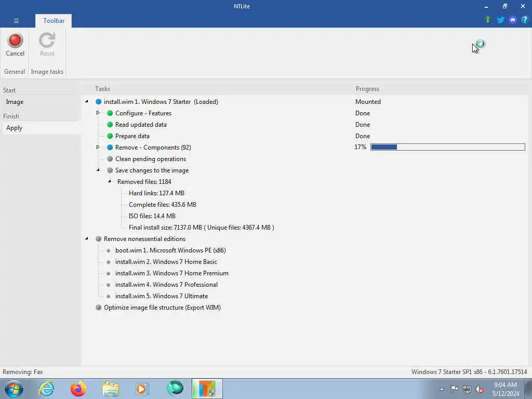Screen dimensions: 532x399
Task: Collapse Removed files: 1184 node
Action: [x=109, y=181]
